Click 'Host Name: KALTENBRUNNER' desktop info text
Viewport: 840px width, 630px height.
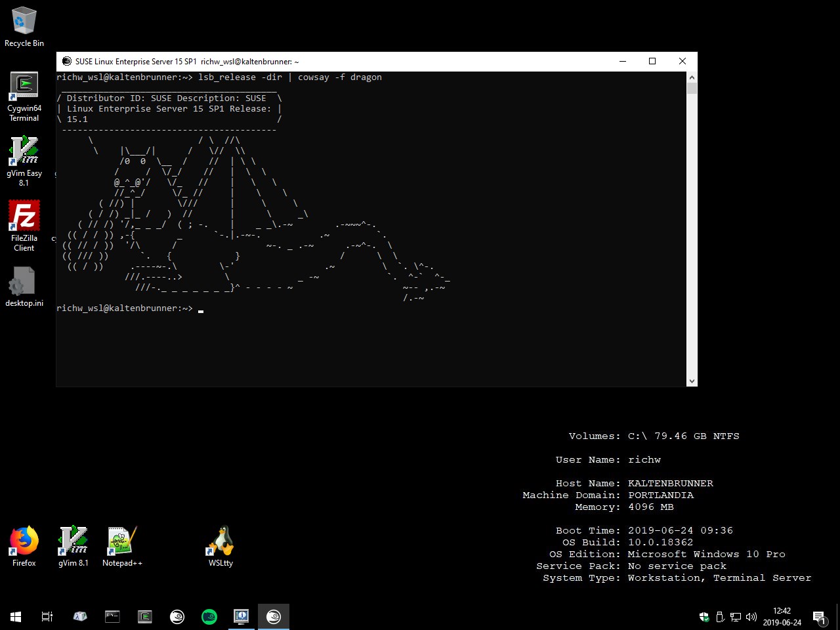635,483
